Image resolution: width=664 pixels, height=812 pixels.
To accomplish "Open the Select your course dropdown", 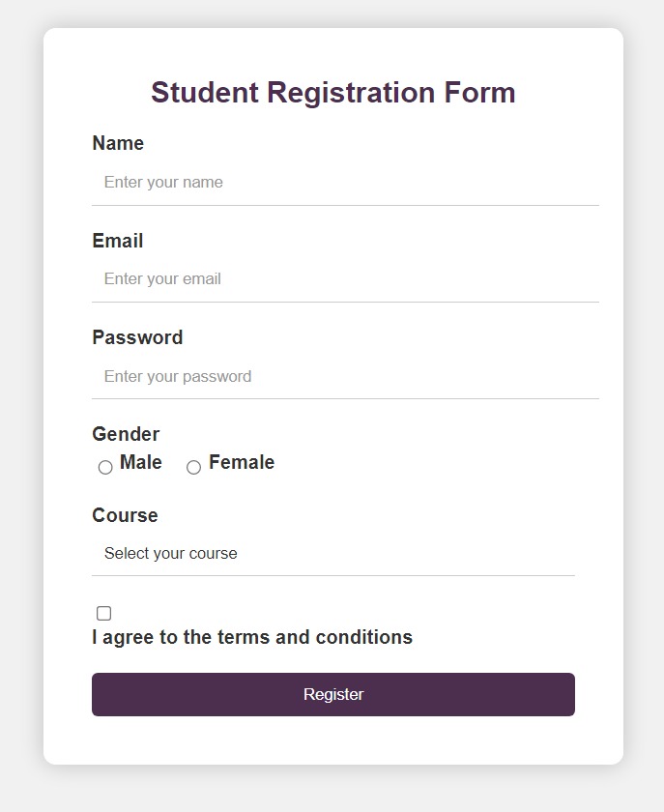I will (x=333, y=553).
